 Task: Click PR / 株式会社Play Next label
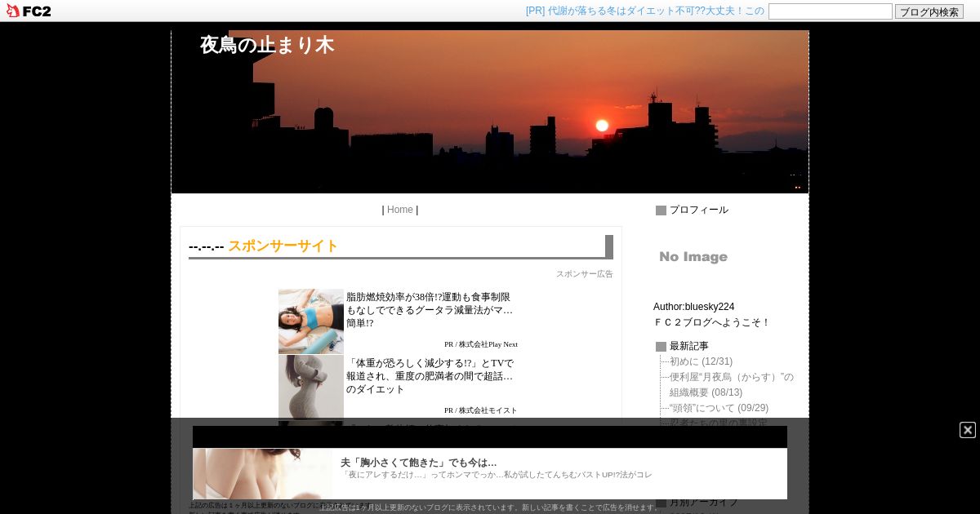click(481, 344)
